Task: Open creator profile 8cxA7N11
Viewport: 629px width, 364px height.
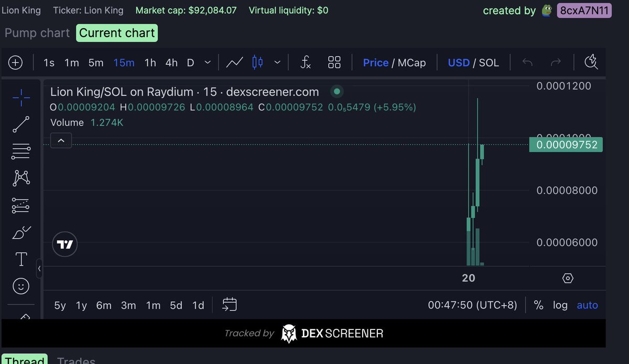Action: (584, 10)
